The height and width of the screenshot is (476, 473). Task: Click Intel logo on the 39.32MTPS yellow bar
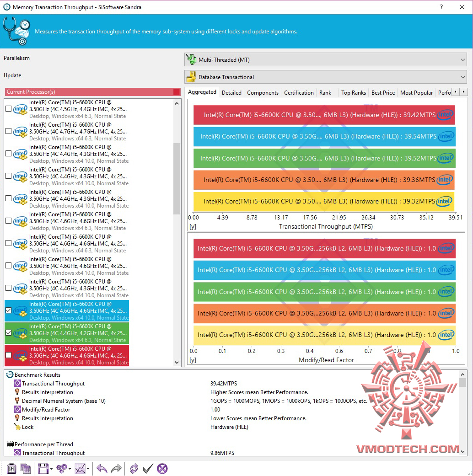pyautogui.click(x=444, y=201)
